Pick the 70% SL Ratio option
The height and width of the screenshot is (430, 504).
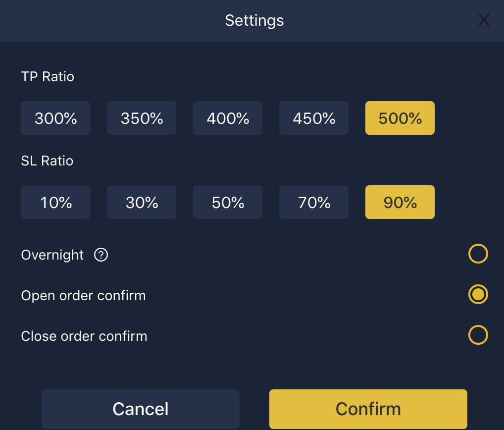[314, 202]
